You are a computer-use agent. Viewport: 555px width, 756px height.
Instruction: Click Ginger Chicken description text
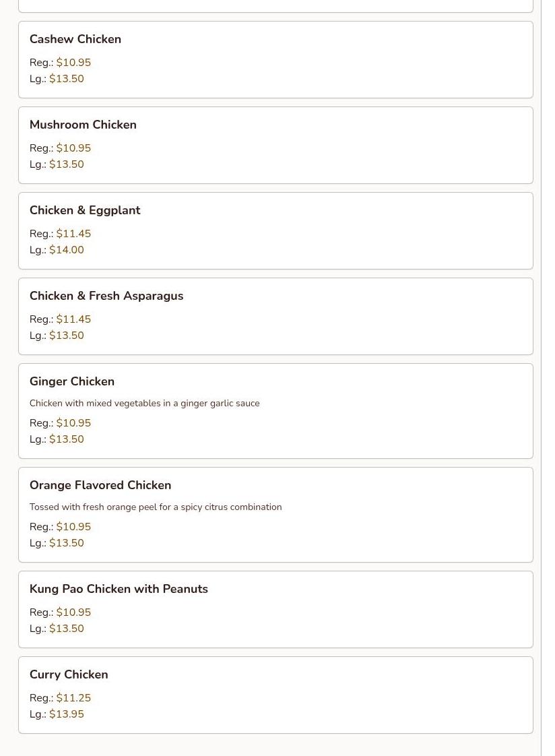(144, 404)
